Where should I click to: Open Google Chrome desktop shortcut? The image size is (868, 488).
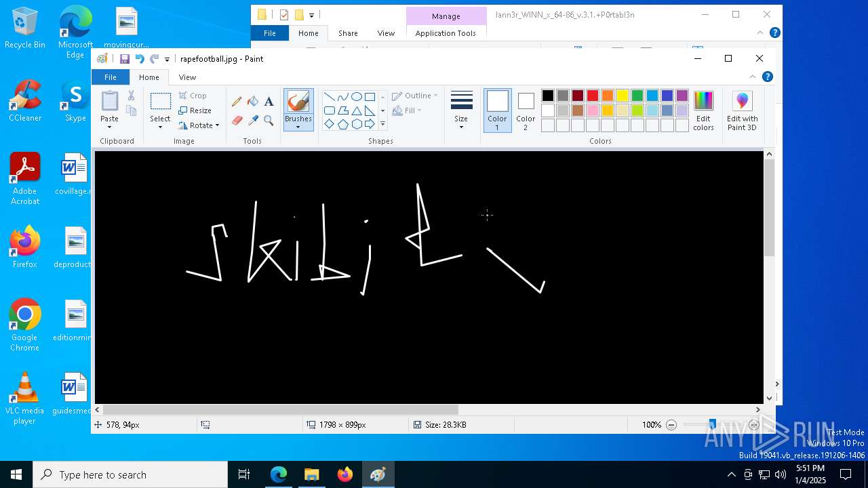click(x=24, y=325)
